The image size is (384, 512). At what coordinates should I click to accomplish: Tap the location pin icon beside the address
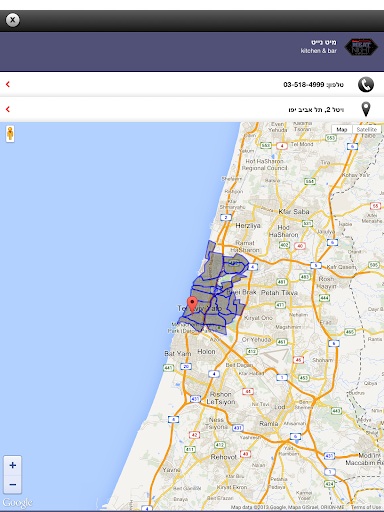pos(366,109)
